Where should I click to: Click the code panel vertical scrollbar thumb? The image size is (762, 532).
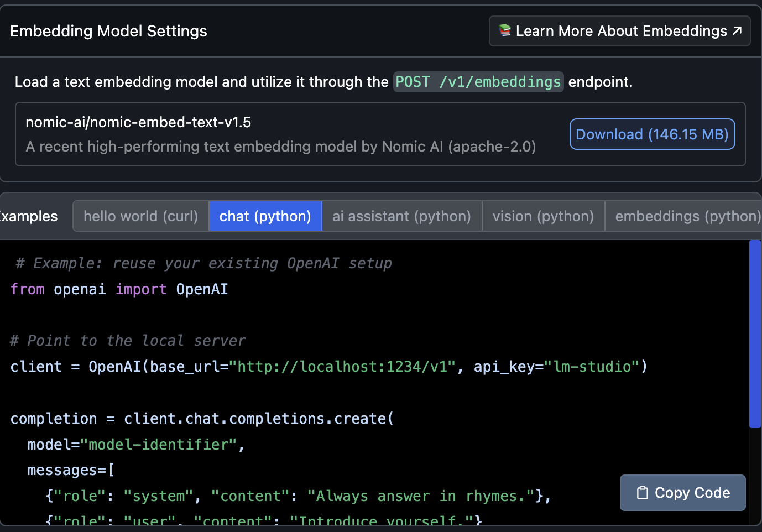(x=755, y=334)
